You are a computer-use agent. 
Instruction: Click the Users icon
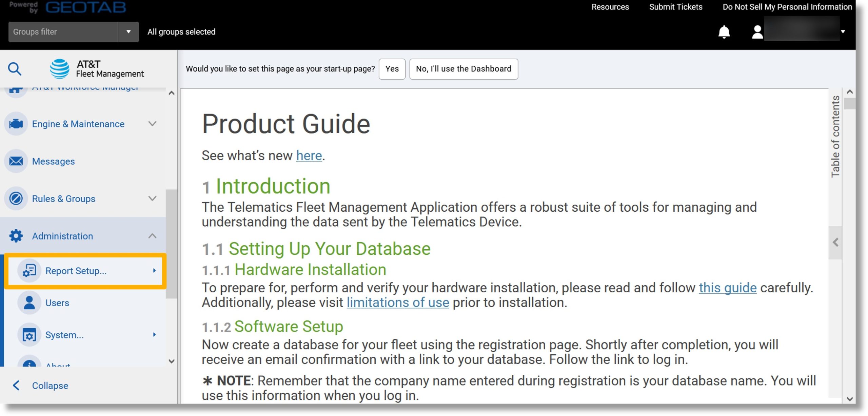29,303
